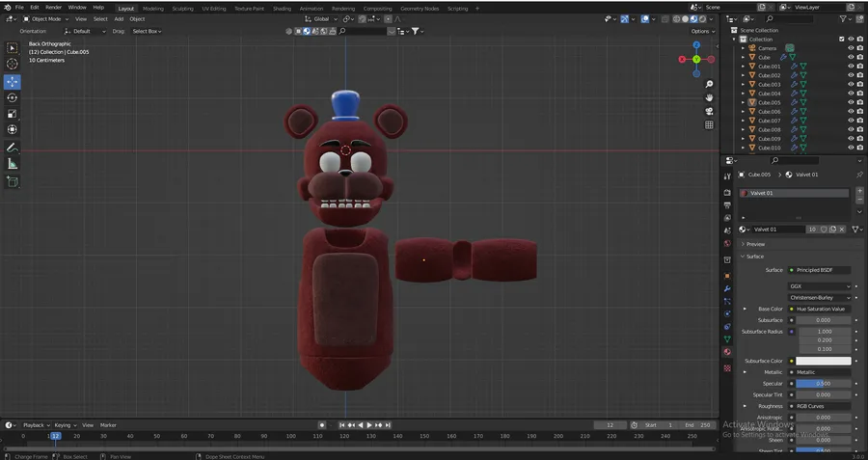
Task: Switch to the Scripting workspace tab
Action: click(x=457, y=9)
